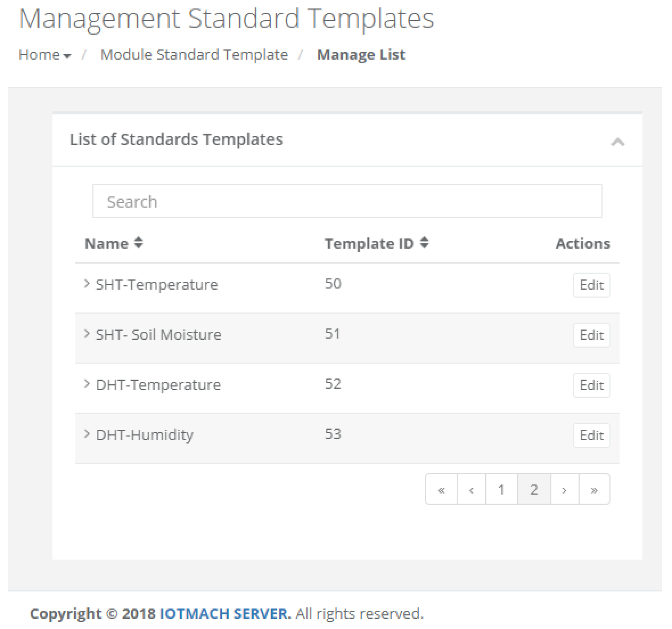Image resolution: width=672 pixels, height=629 pixels.
Task: Sort table by Template ID arrows
Action: coord(424,242)
